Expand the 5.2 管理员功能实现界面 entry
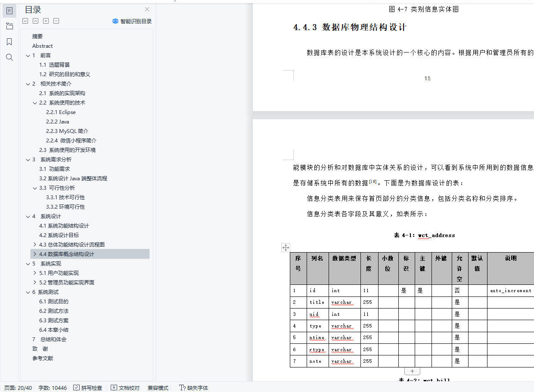534x392 pixels. [x=35, y=283]
